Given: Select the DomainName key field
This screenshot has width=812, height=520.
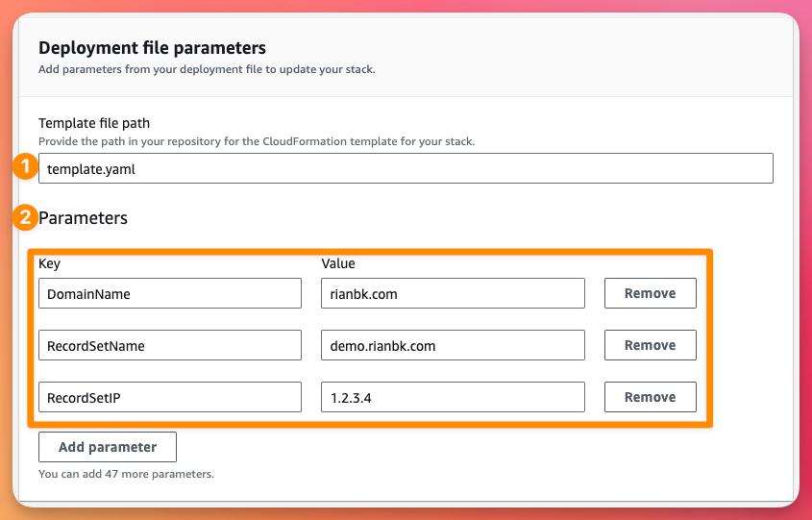Looking at the screenshot, I should click(170, 293).
